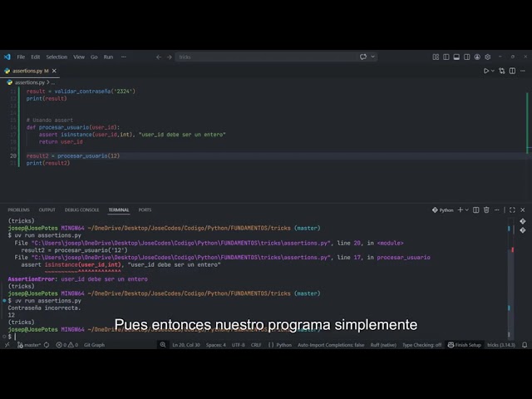Kill terminal with the trash icon
This screenshot has width=532, height=399.
(x=486, y=210)
